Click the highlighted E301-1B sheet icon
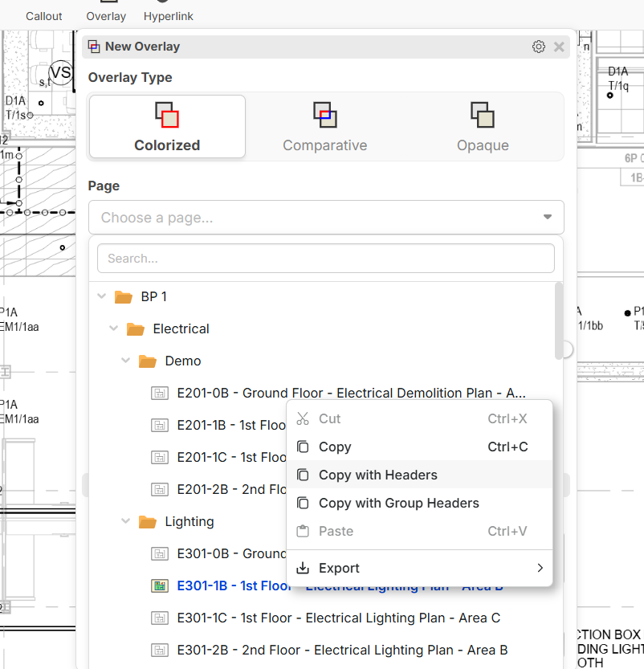 click(159, 585)
